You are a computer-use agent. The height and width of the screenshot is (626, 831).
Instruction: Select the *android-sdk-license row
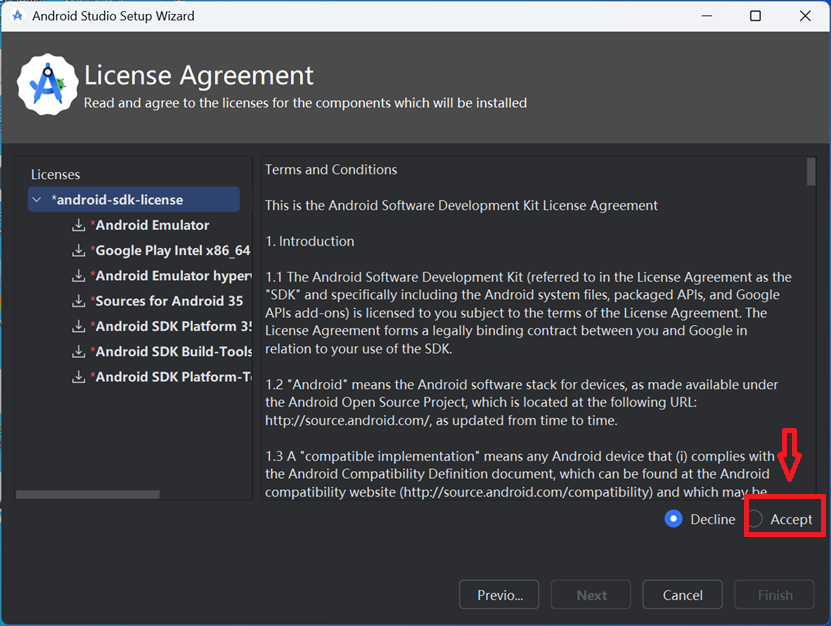pyautogui.click(x=134, y=200)
